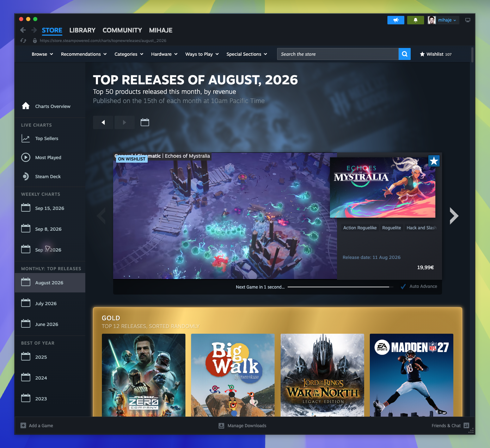Viewport: 490px width, 448px height.
Task: Open the 2023 best of year
Action: (x=50, y=399)
